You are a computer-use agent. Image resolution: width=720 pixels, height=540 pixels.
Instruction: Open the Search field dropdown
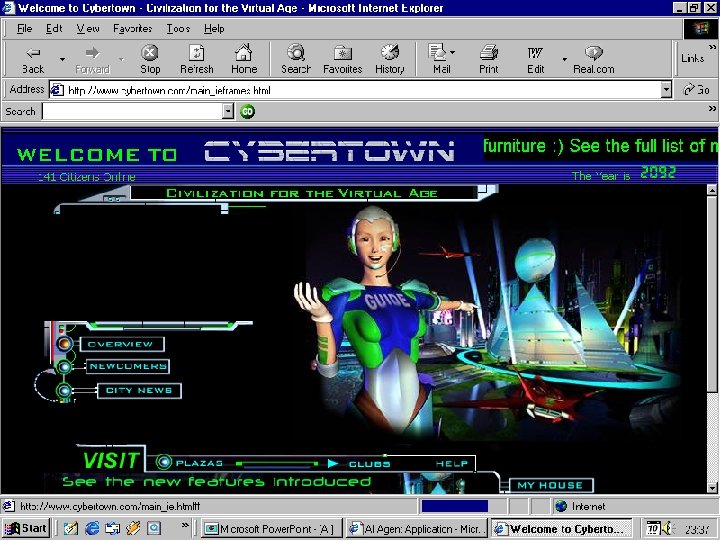(x=228, y=111)
